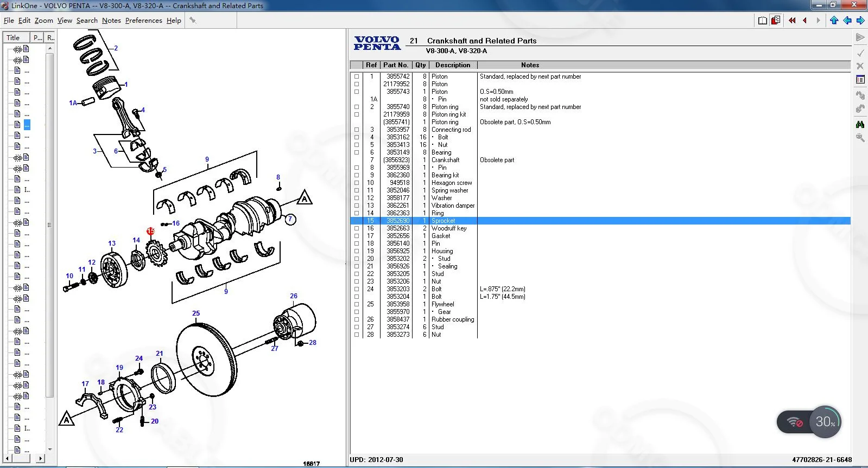Viewport: 868px width, 468px height.
Task: Click the tree panel scroll-left arrow
Action: (x=8, y=458)
